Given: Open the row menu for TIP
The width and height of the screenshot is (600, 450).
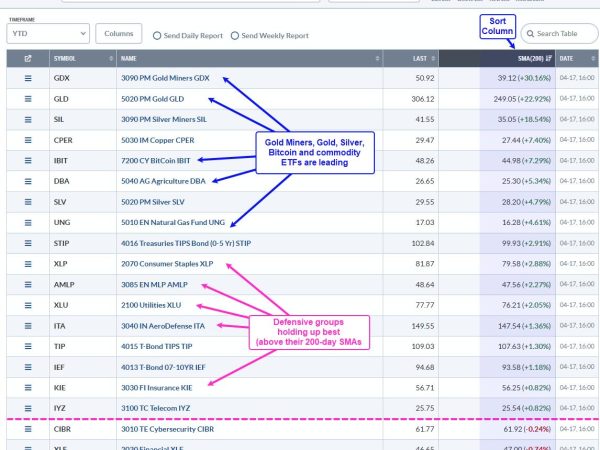Looking at the screenshot, I should [x=28, y=346].
